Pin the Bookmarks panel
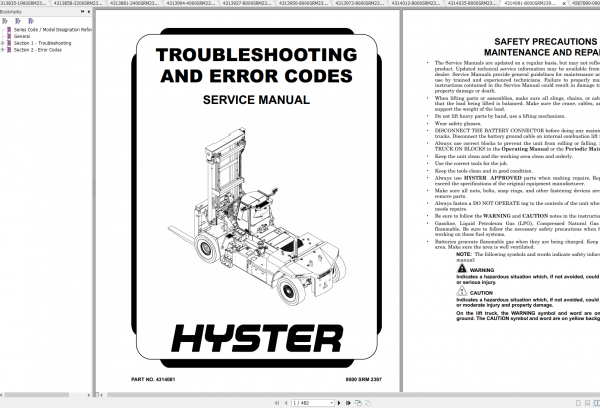Image resolution: width=600 pixels, height=408 pixels. [x=82, y=12]
